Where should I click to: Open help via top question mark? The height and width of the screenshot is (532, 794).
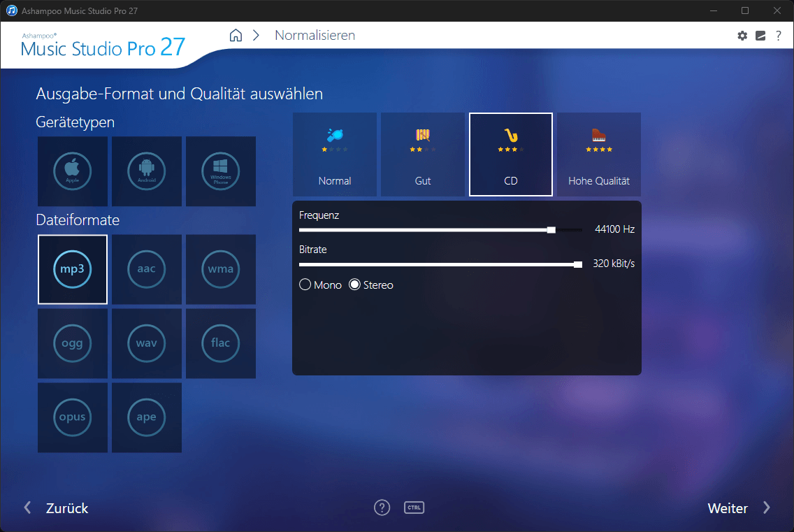(779, 36)
